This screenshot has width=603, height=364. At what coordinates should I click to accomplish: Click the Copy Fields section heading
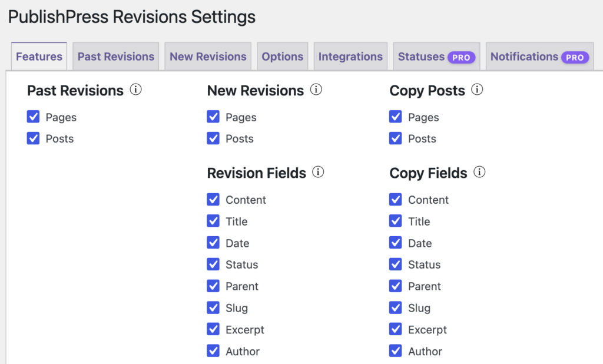(x=429, y=173)
